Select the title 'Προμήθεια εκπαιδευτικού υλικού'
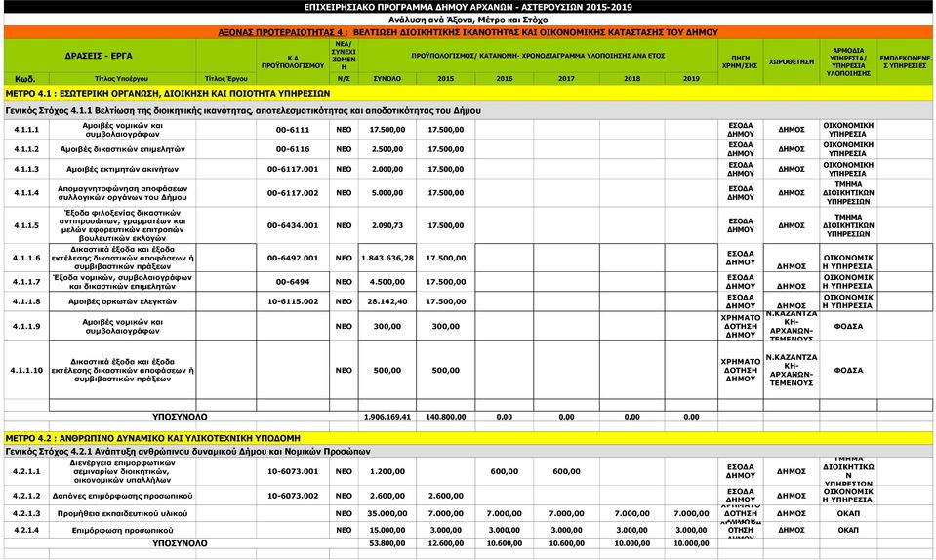The height and width of the screenshot is (560, 936). 122,513
